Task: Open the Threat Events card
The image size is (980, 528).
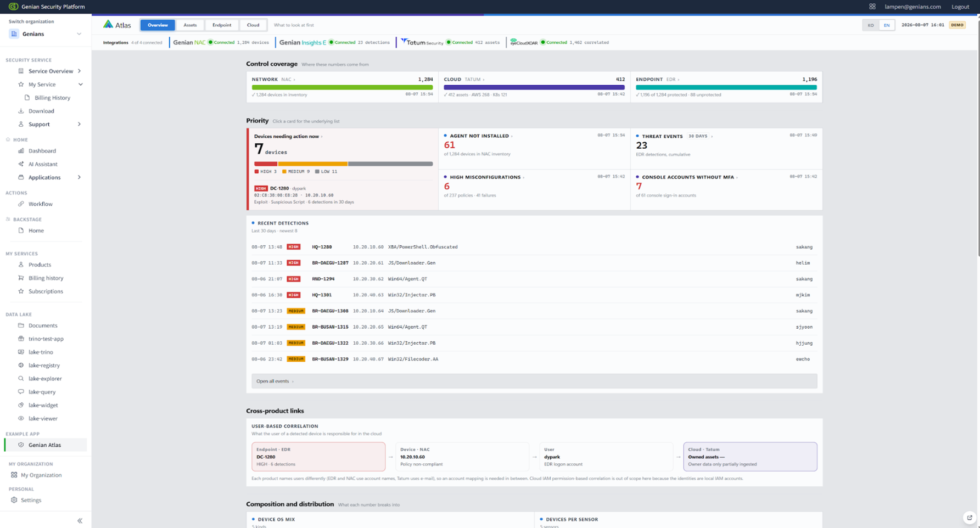Action: [x=726, y=148]
